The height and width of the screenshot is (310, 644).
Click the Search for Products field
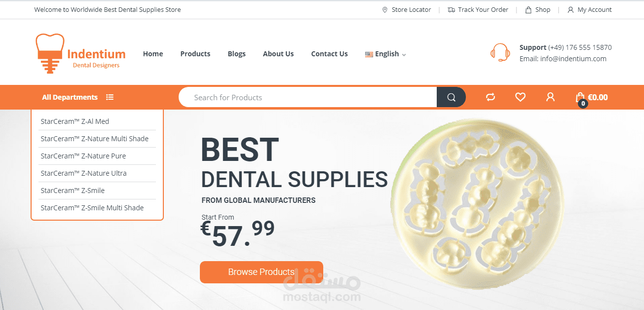point(307,97)
